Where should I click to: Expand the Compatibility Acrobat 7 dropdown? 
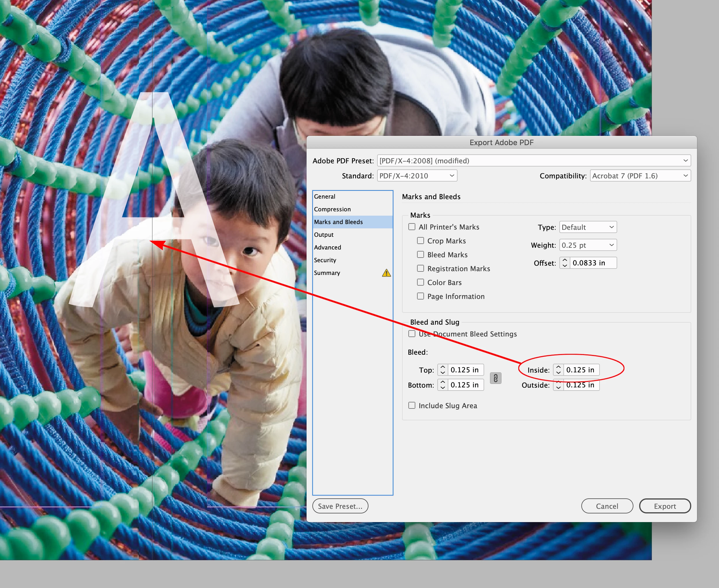pos(640,176)
